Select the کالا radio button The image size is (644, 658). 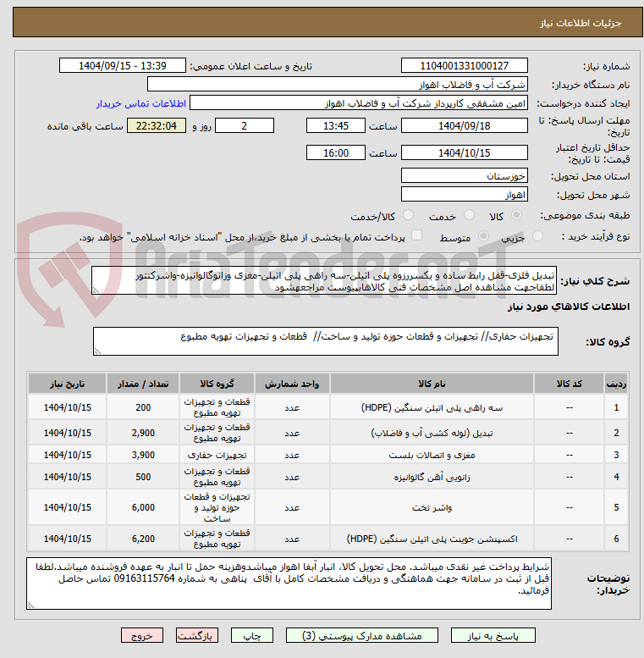(516, 215)
